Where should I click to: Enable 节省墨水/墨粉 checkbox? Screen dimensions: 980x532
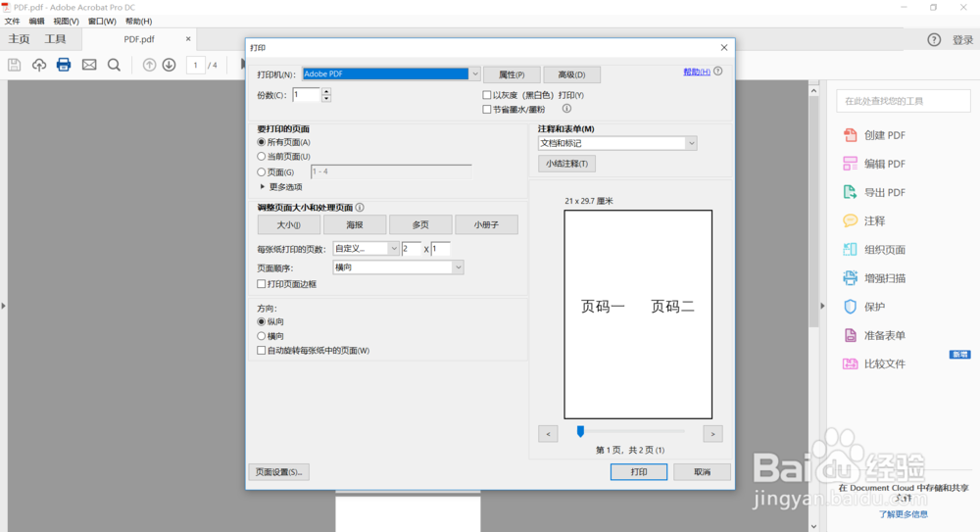pyautogui.click(x=487, y=110)
